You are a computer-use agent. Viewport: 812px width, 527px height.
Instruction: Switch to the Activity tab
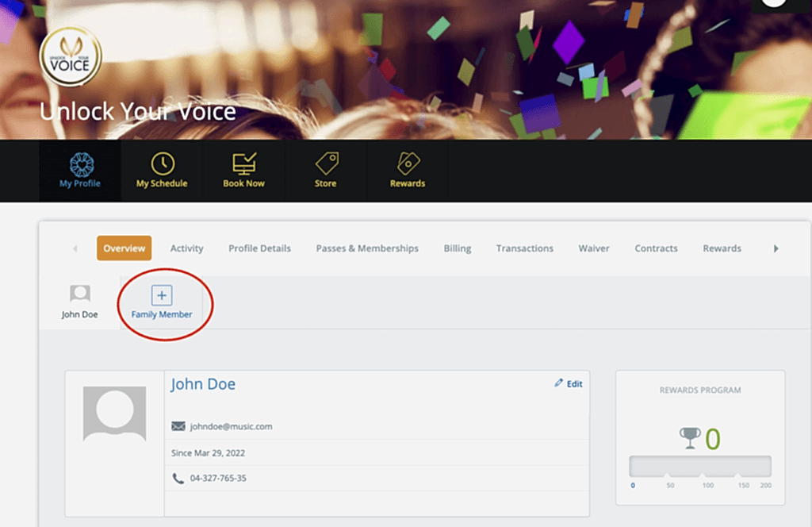[x=187, y=248]
